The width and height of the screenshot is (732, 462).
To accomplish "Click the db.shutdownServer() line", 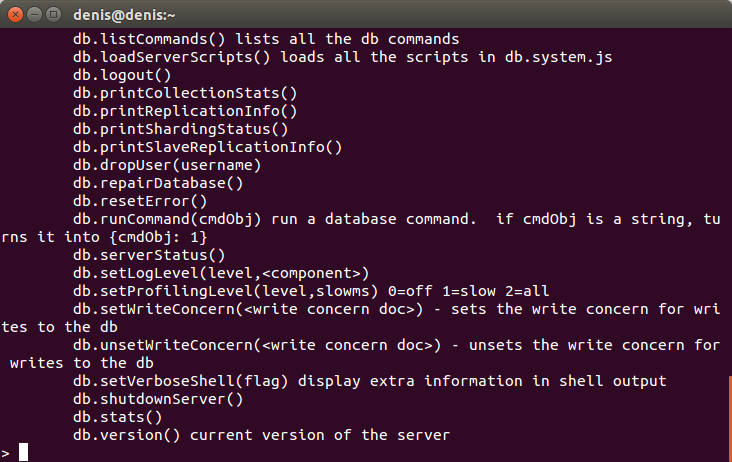I will click(158, 399).
